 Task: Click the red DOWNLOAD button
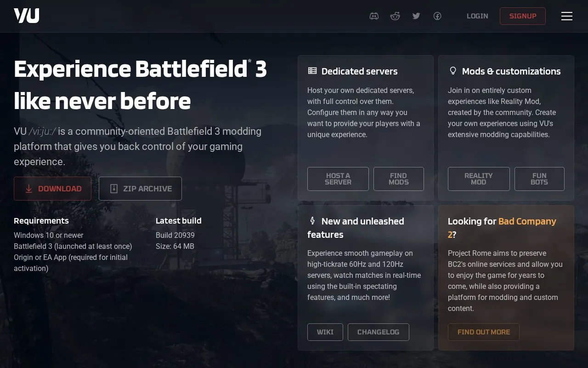pos(52,189)
